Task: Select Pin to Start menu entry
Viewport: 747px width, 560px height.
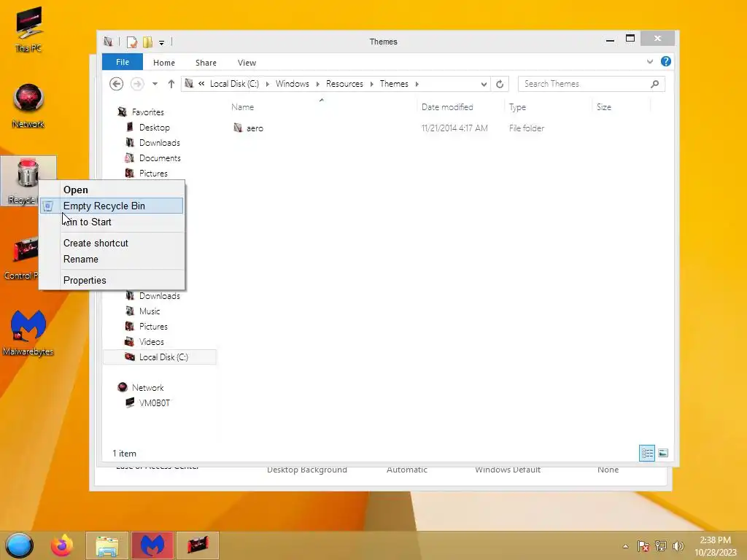Action: (x=112, y=222)
